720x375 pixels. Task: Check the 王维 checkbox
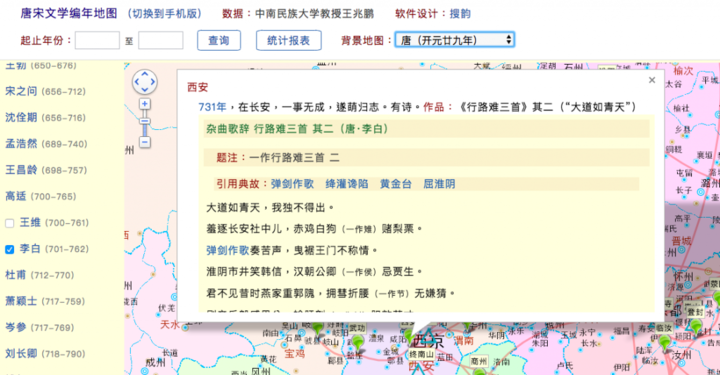click(10, 224)
